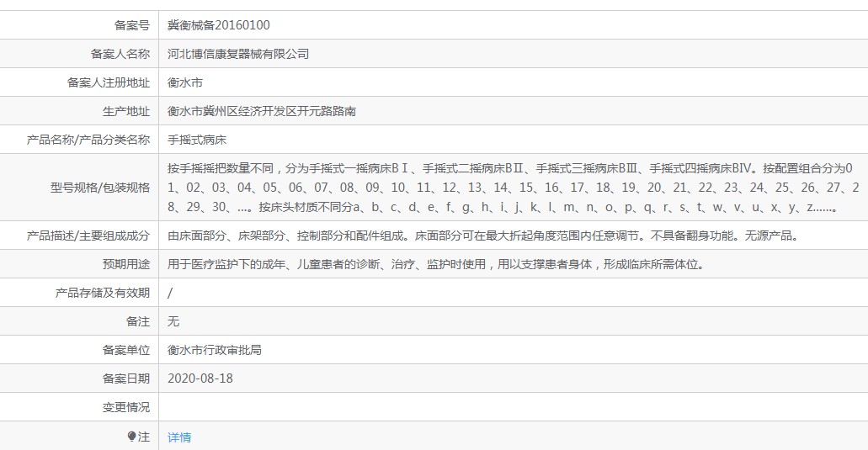This screenshot has width=868, height=450.
Task: Click the product name 手摇式病床
Action: coord(197,140)
